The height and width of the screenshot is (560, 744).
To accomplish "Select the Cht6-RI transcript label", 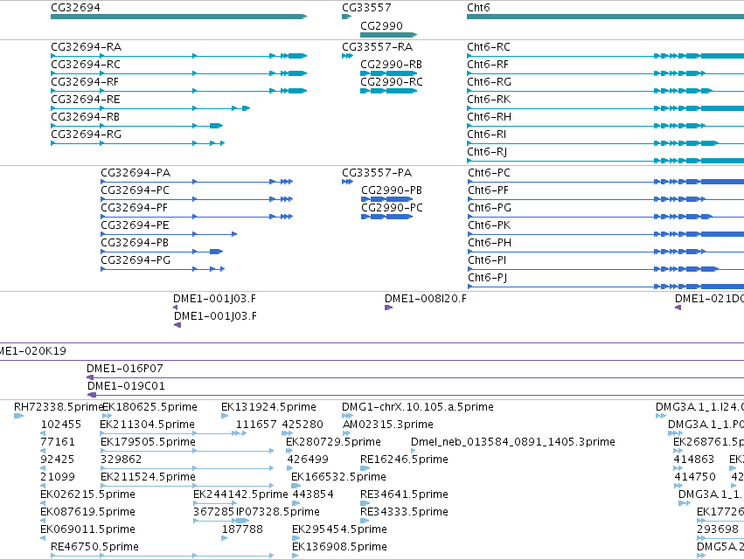I will pyautogui.click(x=486, y=135).
